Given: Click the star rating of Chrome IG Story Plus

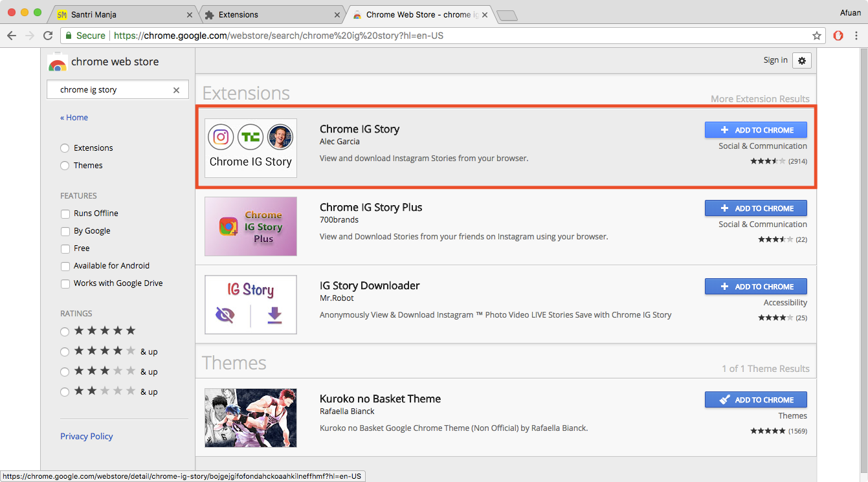Looking at the screenshot, I should click(x=775, y=239).
